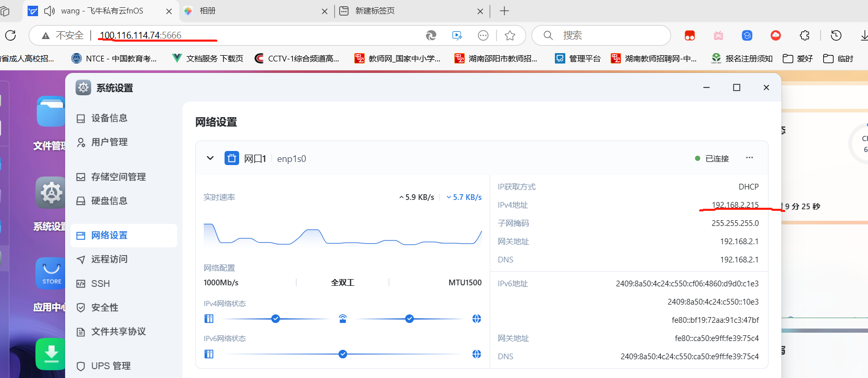Screen dimensions: 868x378
Task: Click the device icon in IPv4网络状态 row
Action: [209, 319]
